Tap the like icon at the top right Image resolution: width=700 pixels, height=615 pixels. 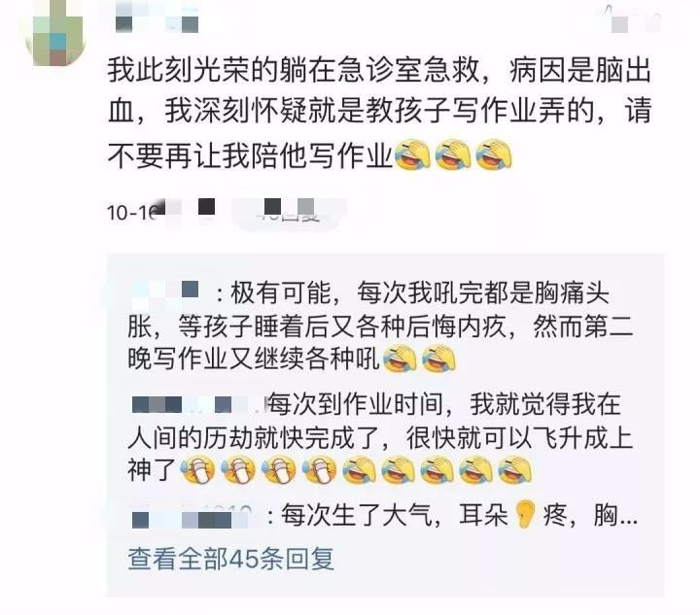click(634, 20)
